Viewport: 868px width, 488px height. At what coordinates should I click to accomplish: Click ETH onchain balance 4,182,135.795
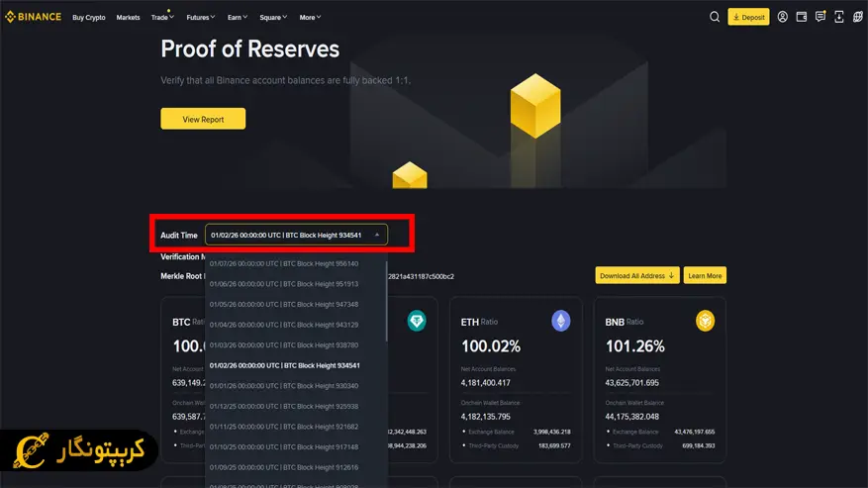(486, 417)
